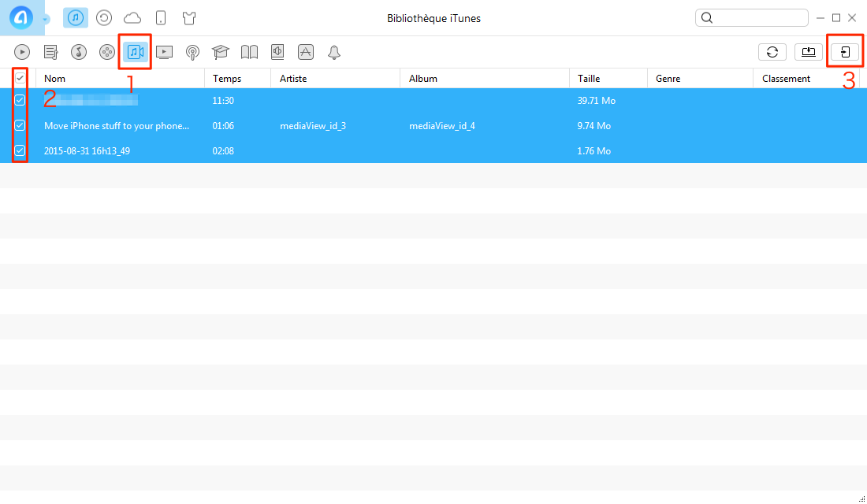Uncheck the 11:30 duration row checkbox
867x504 pixels.
[20, 100]
